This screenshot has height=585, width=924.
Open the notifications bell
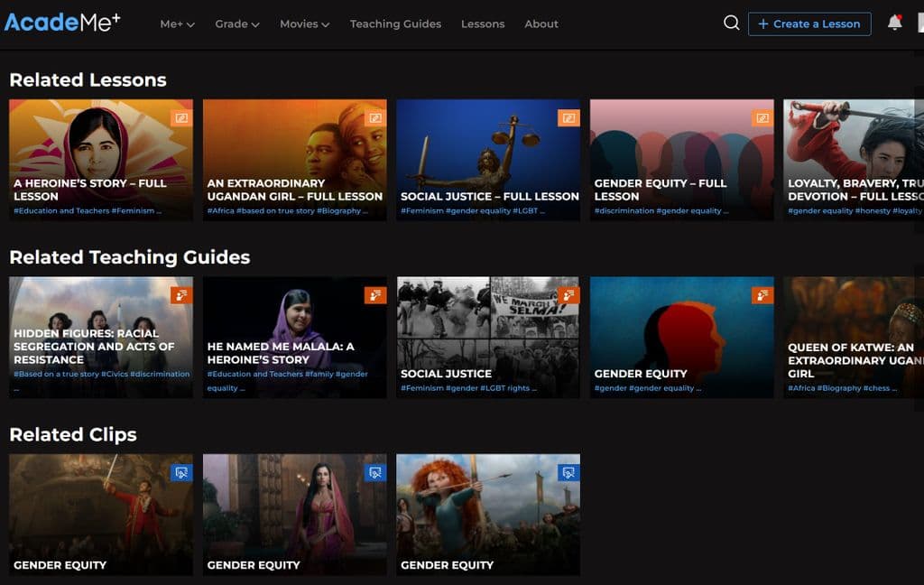coord(894,23)
